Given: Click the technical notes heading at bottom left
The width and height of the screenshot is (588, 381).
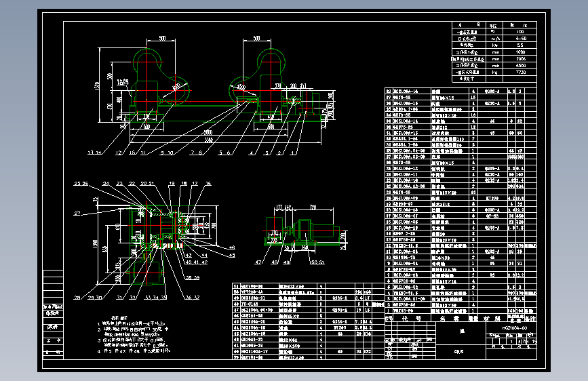Looking at the screenshot, I should tap(119, 318).
